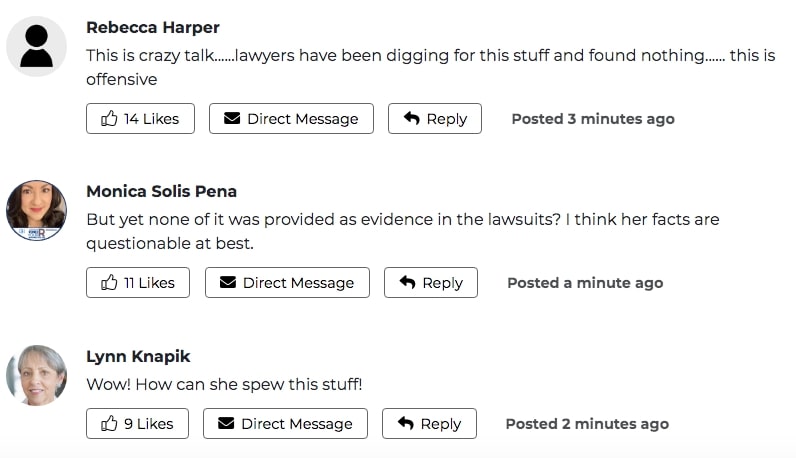Click envelope icon under Rebecca Harper's comment
The width and height of the screenshot is (796, 458).
(x=232, y=118)
